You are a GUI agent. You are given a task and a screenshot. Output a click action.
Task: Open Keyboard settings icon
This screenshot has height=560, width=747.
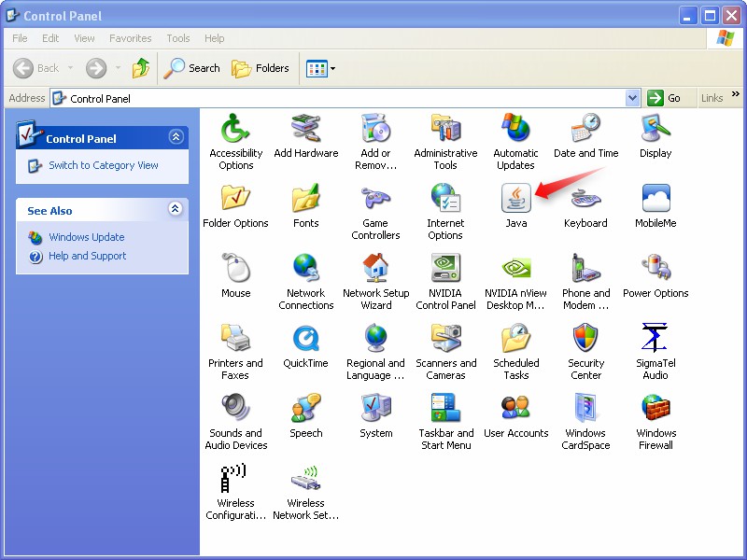[585, 199]
